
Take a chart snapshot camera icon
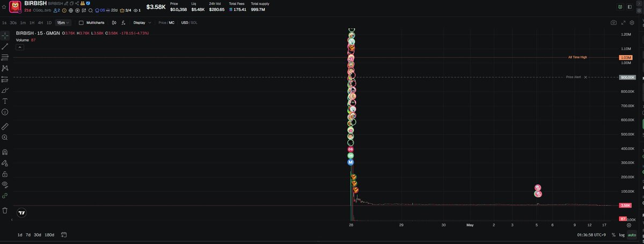point(613,23)
